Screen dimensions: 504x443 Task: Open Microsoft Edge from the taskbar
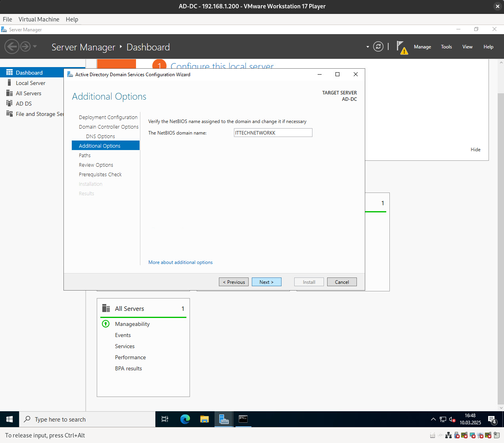click(x=185, y=419)
